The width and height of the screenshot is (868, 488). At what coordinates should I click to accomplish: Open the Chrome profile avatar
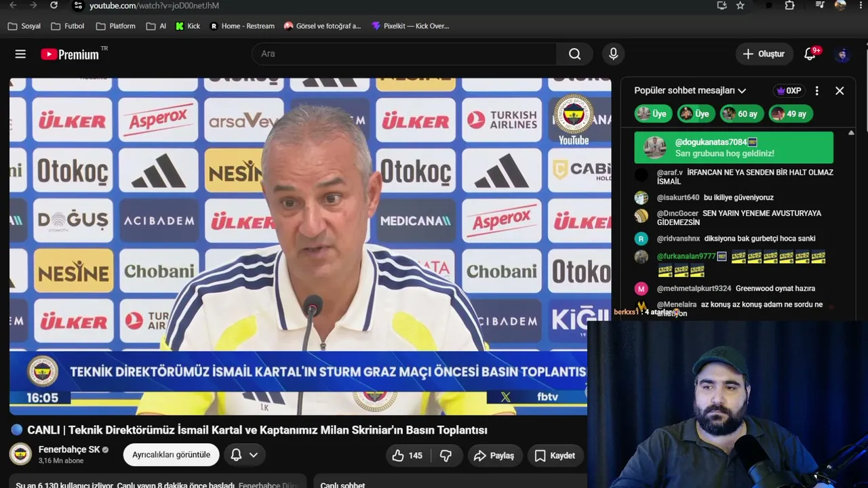pos(840,5)
